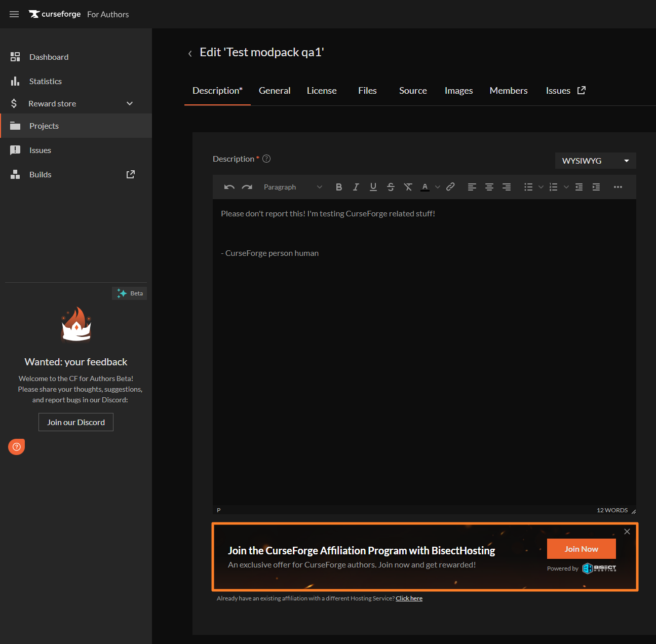Open numbered list style options arrow

coord(566,187)
